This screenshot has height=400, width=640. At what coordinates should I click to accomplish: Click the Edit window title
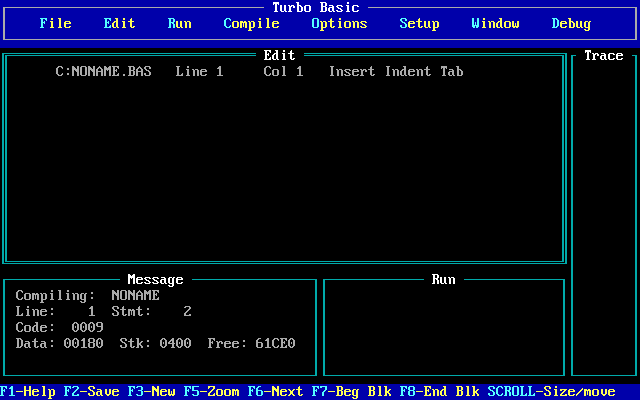(280, 55)
